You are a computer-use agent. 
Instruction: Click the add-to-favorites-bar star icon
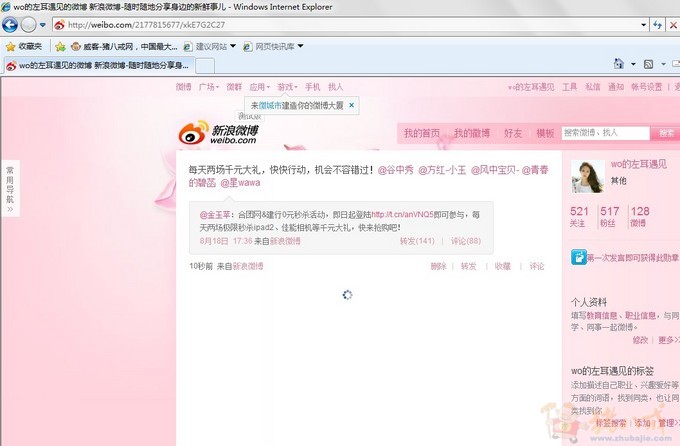(60, 46)
